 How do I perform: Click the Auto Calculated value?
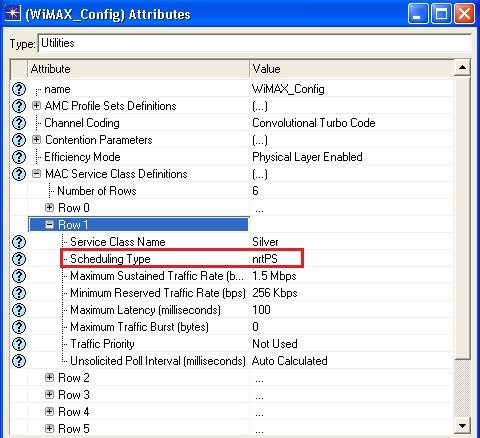click(x=290, y=361)
